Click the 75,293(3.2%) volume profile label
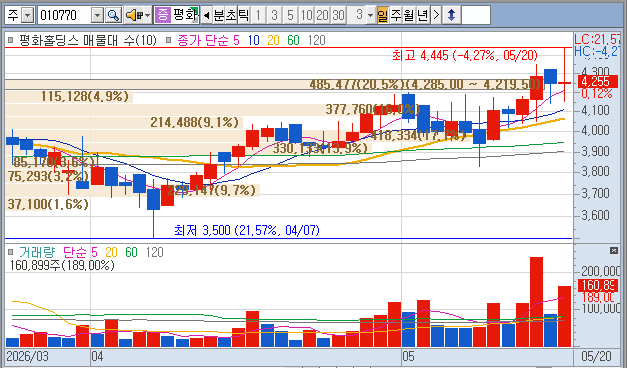The height and width of the screenshot is (368, 627). click(x=48, y=176)
